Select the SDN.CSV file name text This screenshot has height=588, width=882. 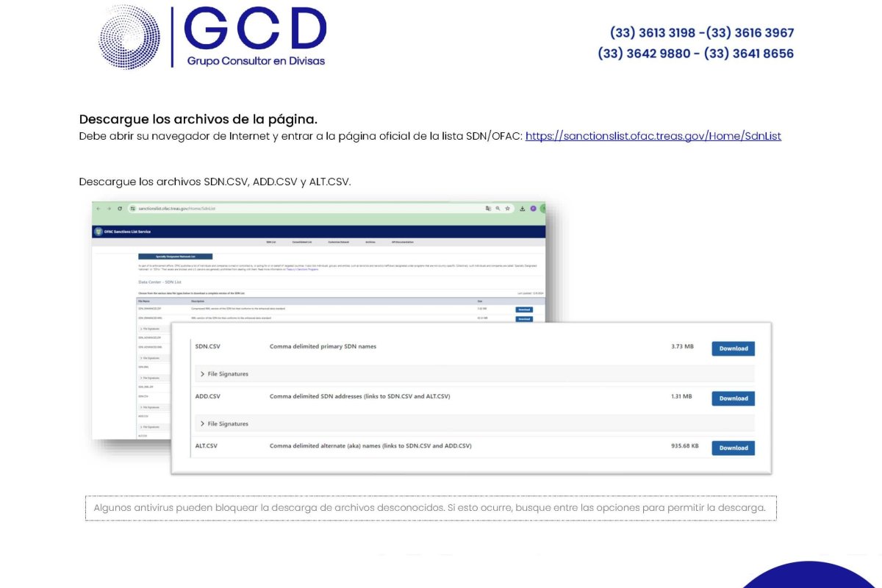[208, 346]
